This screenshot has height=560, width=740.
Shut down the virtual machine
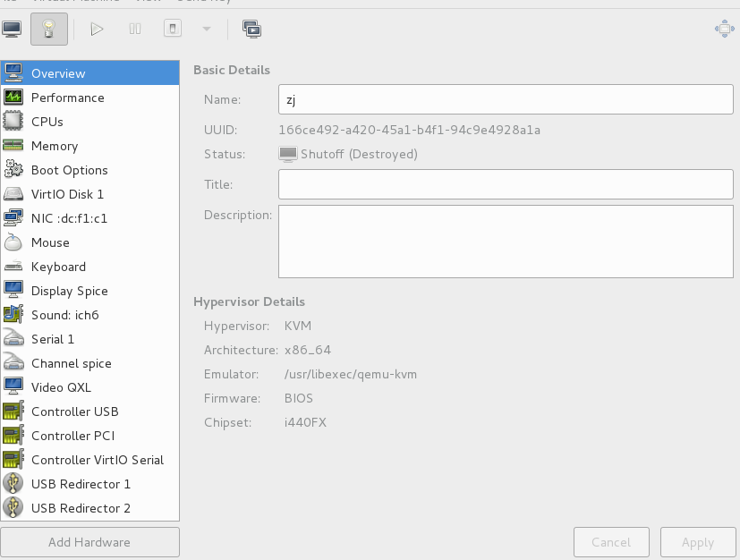coord(173,29)
